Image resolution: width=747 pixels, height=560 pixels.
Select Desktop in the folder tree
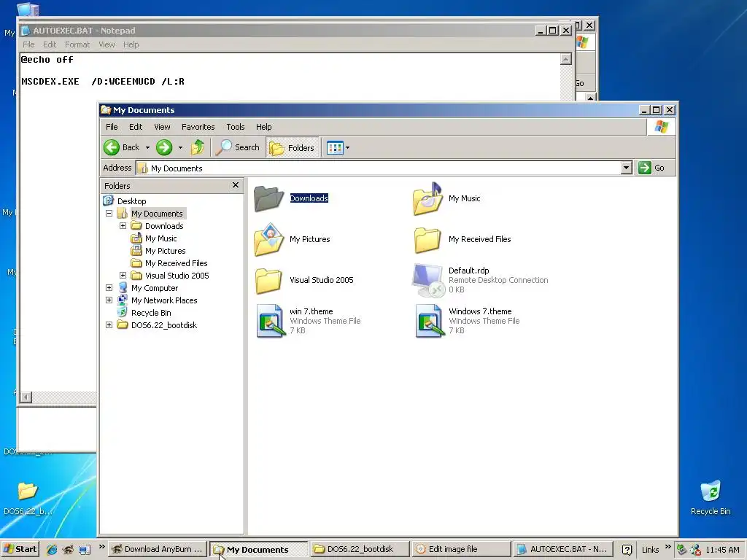[131, 201]
